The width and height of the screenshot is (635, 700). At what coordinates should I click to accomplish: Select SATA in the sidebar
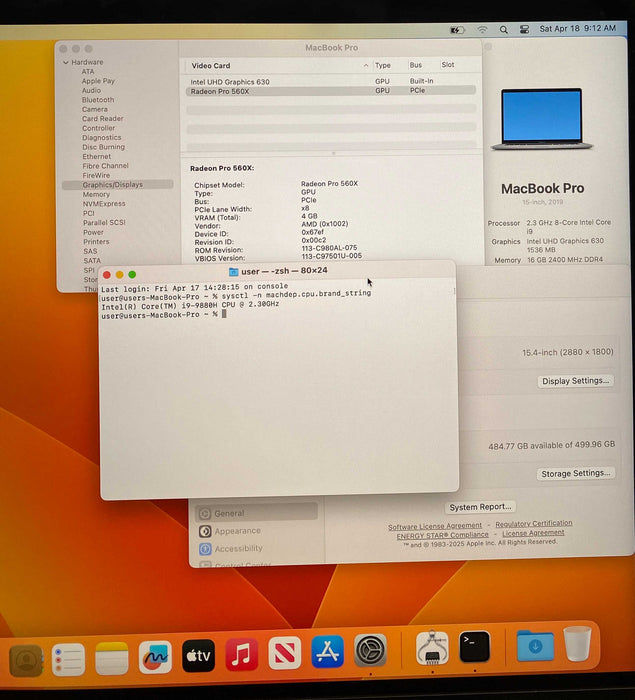click(x=92, y=260)
